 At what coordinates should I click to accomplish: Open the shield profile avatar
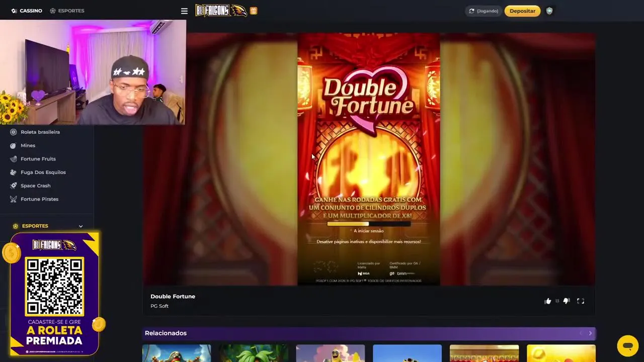(x=549, y=11)
